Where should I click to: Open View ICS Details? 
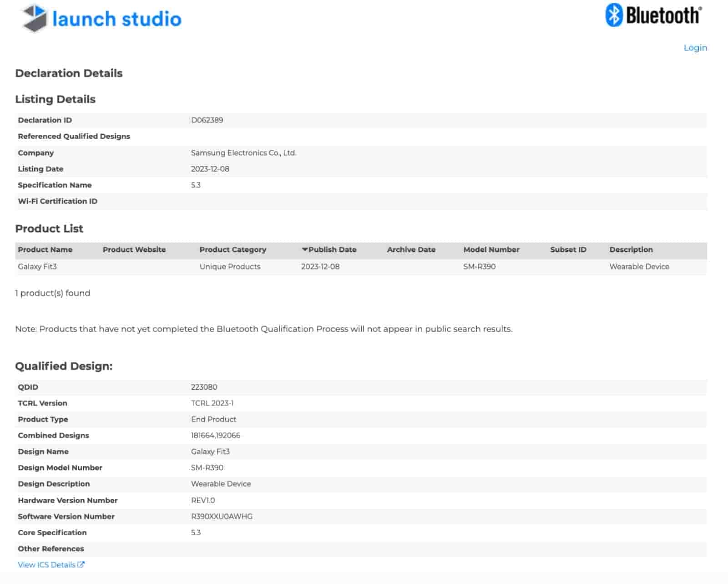[x=47, y=564]
